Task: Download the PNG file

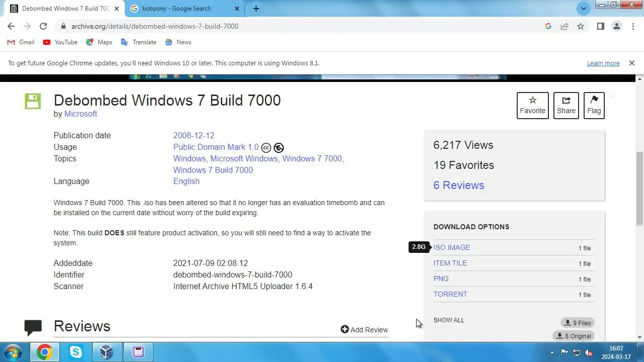Action: pos(441,279)
